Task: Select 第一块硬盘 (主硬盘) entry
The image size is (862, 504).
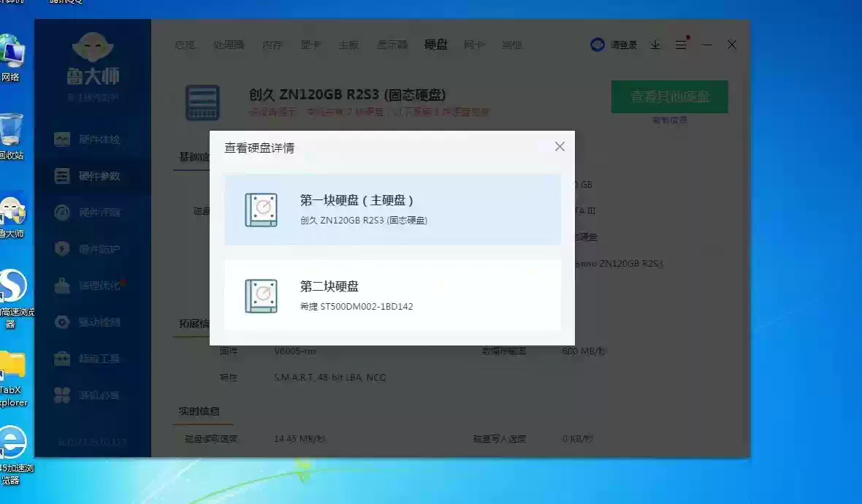Action: pos(392,210)
